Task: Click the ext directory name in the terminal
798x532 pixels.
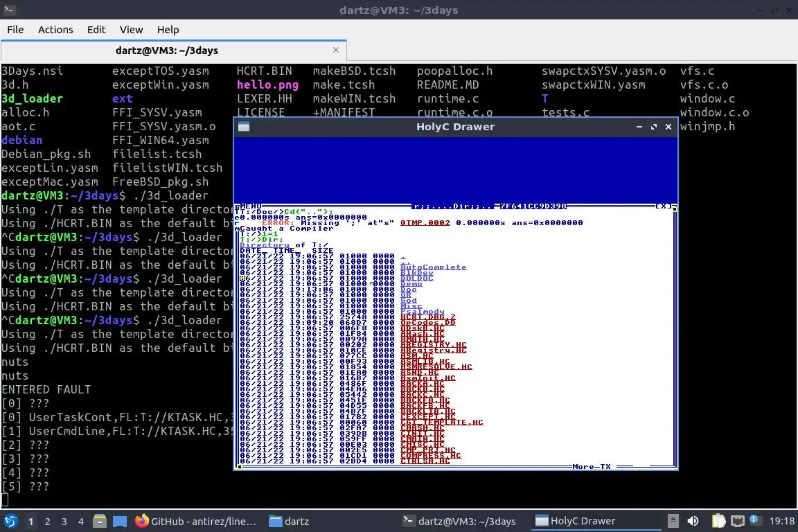Action: (x=122, y=99)
